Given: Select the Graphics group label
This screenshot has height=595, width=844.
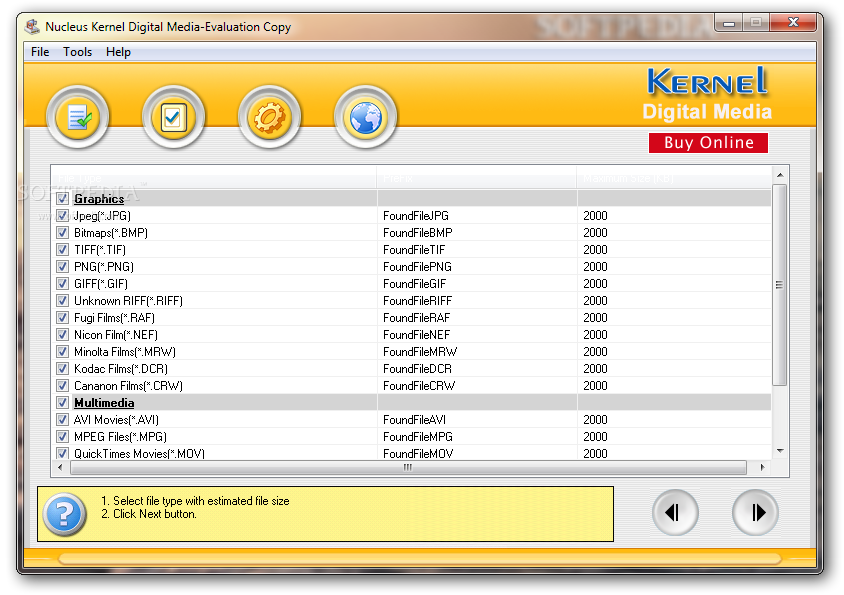Looking at the screenshot, I should tap(99, 199).
